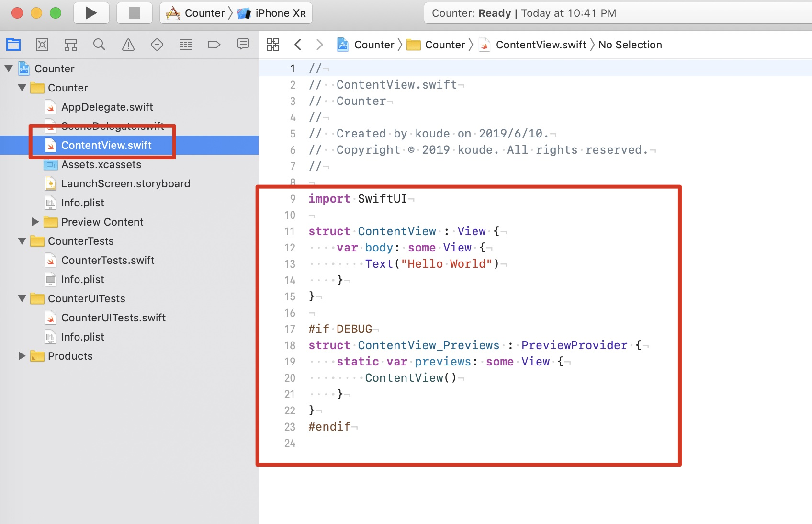This screenshot has height=524, width=812.
Task: Expand the Preview Content folder
Action: coord(35,222)
